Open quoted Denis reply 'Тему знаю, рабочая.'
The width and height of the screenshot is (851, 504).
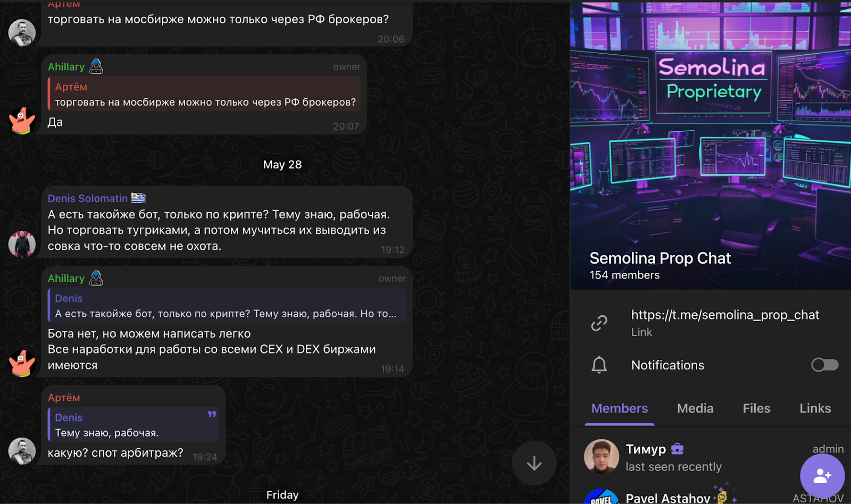[x=134, y=425]
